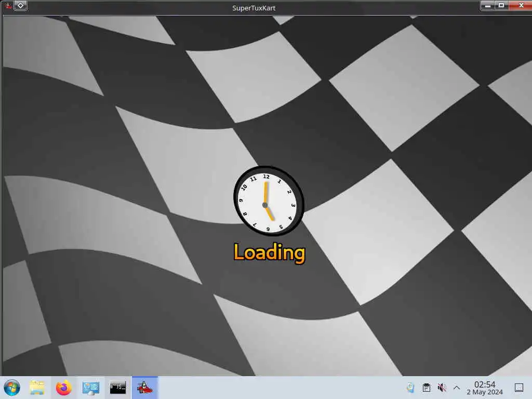Open system settings taskbar icon
This screenshot has width=532, height=399.
click(91, 388)
